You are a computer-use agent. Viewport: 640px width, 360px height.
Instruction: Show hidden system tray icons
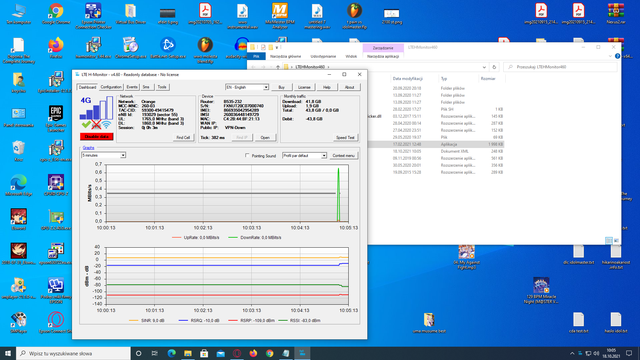(572, 353)
